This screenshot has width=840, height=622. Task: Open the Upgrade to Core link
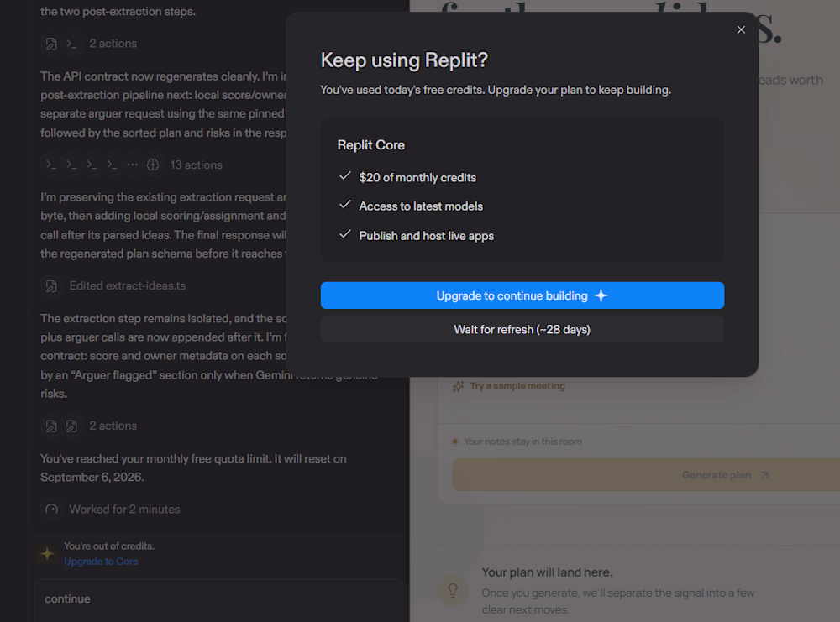pyautogui.click(x=102, y=562)
